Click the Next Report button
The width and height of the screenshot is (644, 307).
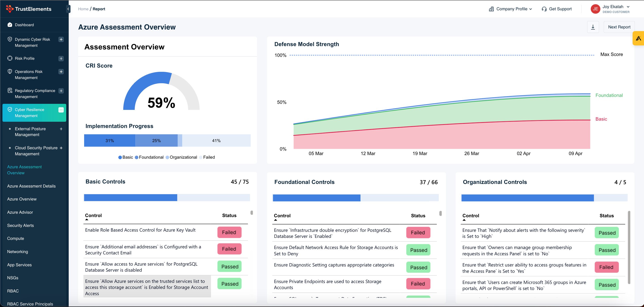tap(619, 27)
